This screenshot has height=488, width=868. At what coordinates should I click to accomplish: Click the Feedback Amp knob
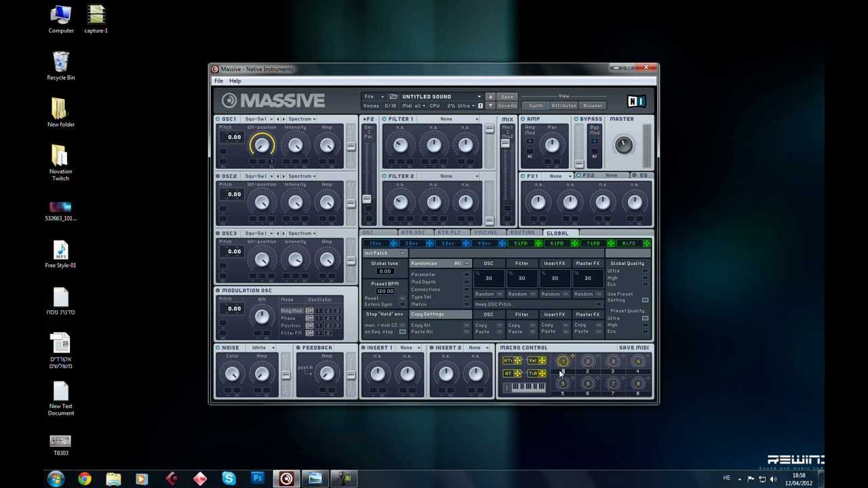(327, 373)
